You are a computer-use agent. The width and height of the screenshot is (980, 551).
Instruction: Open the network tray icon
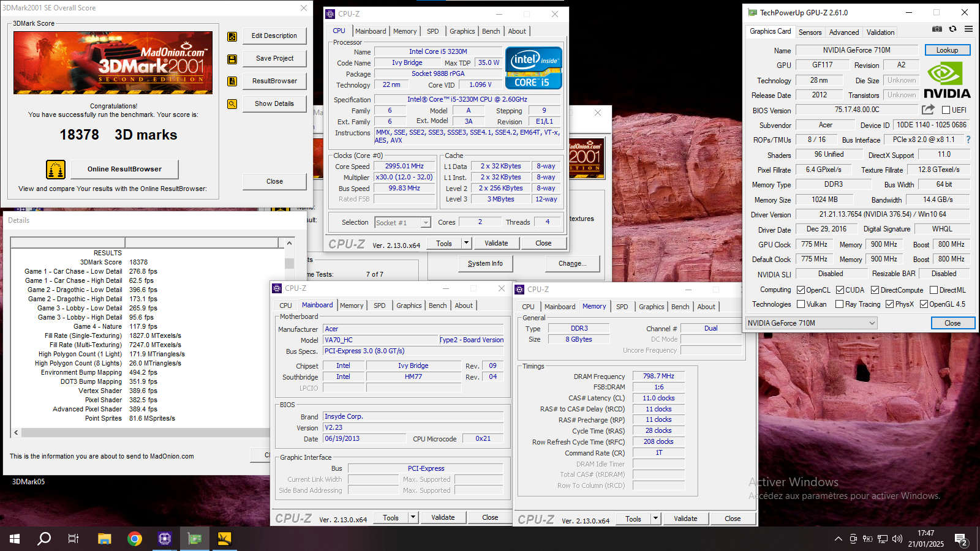[883, 539]
